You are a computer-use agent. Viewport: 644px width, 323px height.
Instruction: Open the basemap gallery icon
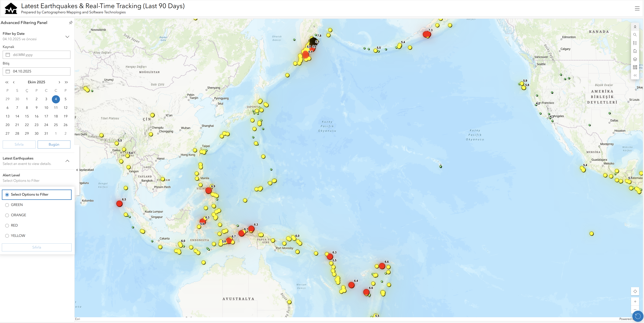click(x=635, y=67)
